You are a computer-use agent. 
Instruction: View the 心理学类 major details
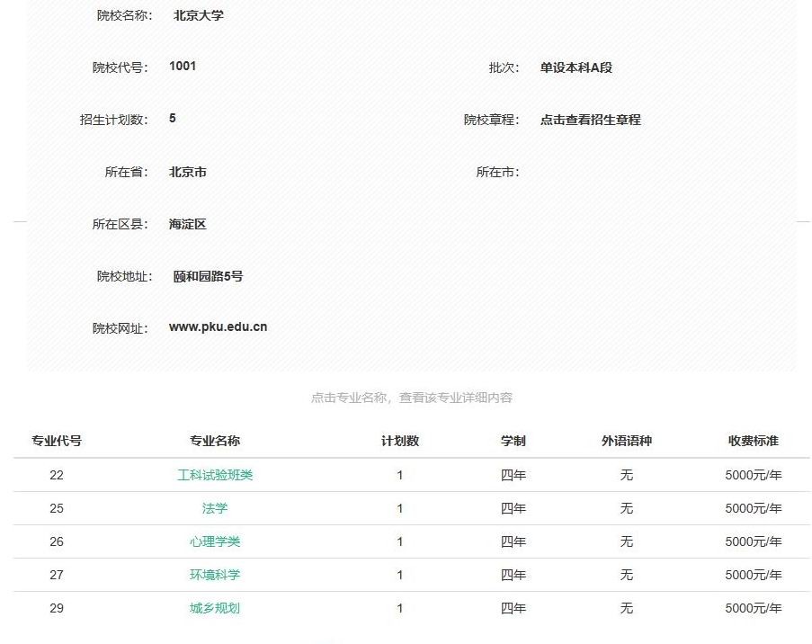[215, 541]
